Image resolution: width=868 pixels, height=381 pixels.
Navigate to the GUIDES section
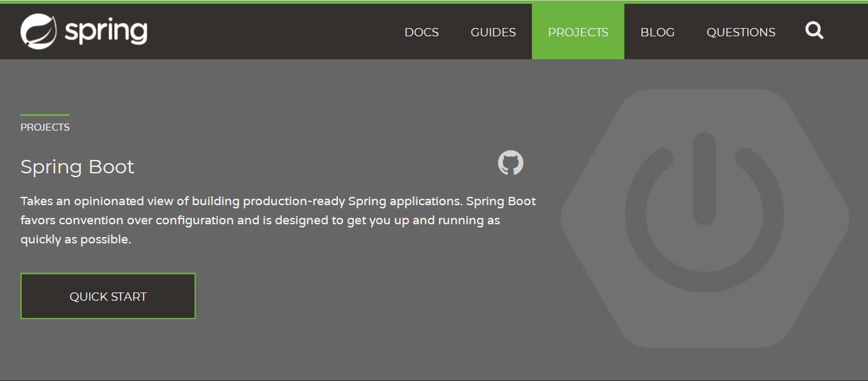(x=493, y=32)
